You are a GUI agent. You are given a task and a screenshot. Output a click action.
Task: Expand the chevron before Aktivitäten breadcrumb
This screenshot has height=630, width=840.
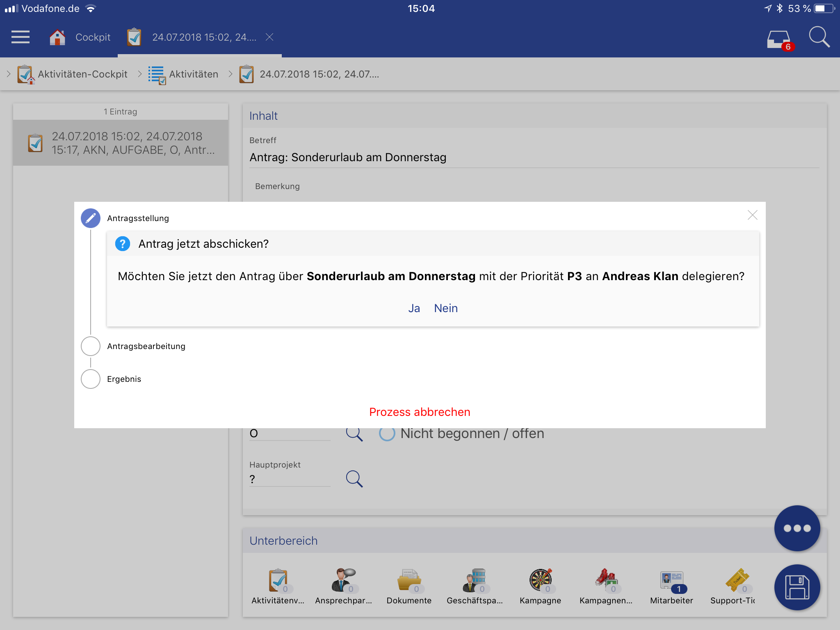click(x=140, y=74)
